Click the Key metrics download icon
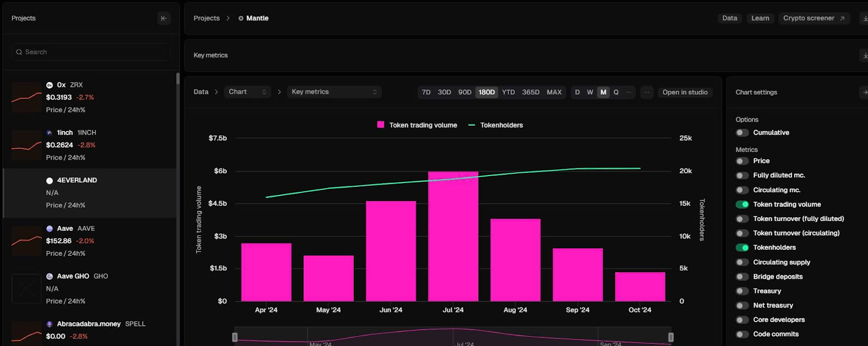 (x=865, y=55)
